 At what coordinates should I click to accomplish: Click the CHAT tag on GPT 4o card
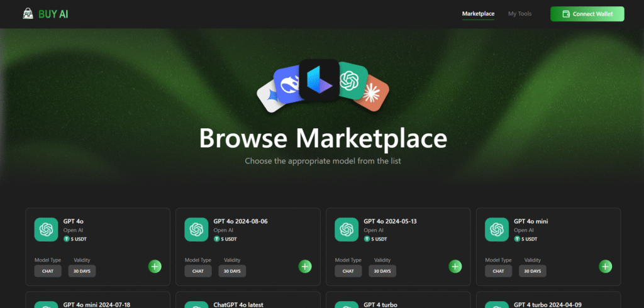coord(48,271)
